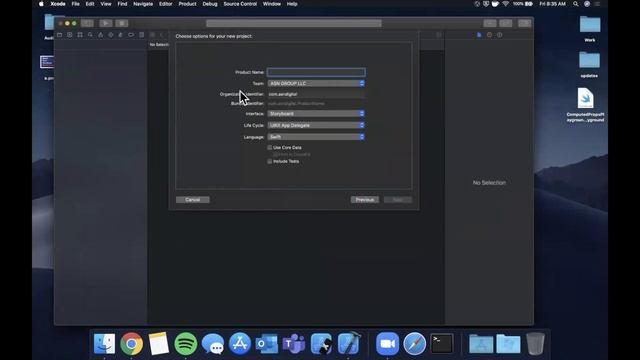Open the Trash in the Dock
The width and height of the screenshot is (640, 360).
click(x=535, y=344)
